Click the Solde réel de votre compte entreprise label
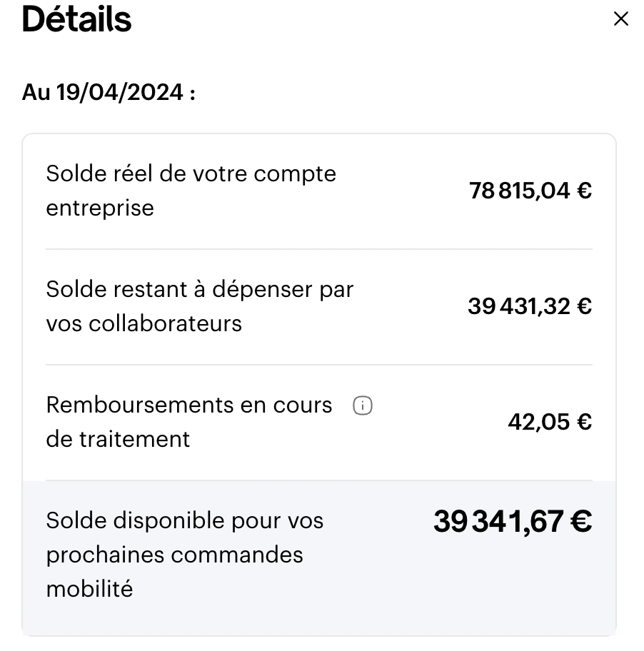 [191, 191]
